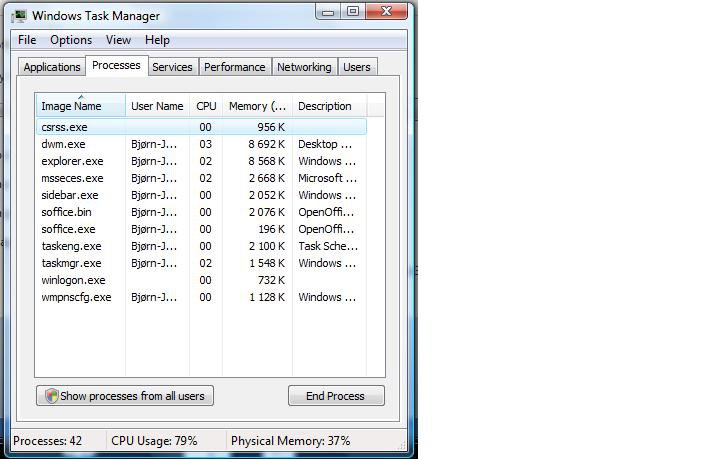Click Physical Memory: 37% in status bar
Screen dimensions: 720x459
(x=291, y=441)
